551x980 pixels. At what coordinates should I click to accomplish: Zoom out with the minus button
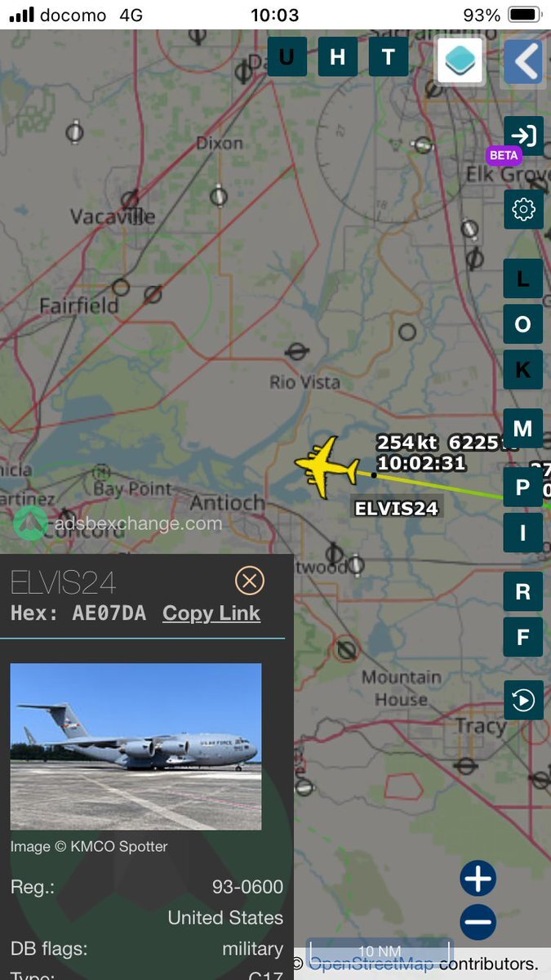[478, 923]
